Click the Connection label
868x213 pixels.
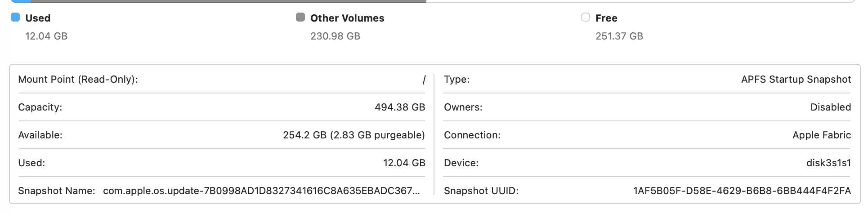click(x=472, y=135)
